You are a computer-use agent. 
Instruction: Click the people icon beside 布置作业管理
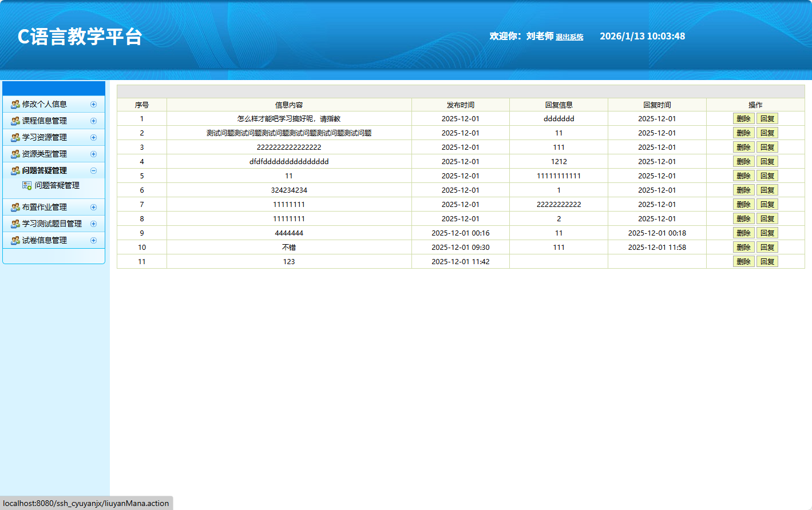point(15,208)
